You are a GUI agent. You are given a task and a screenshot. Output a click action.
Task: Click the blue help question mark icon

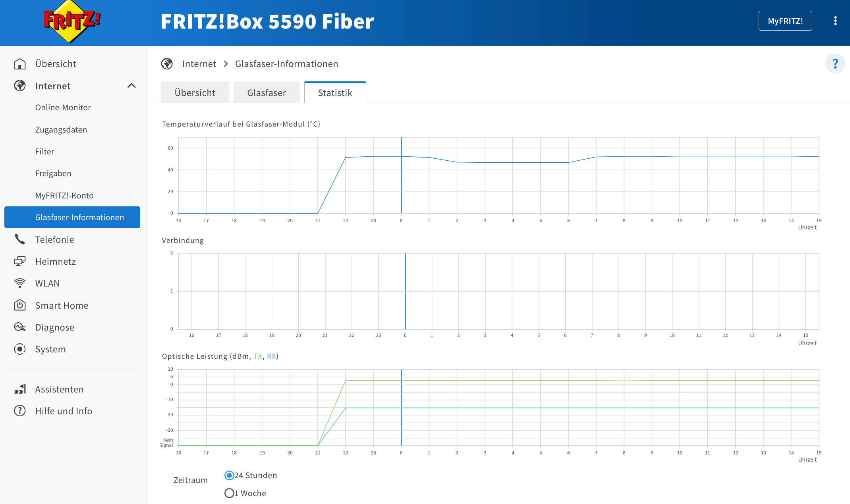[x=835, y=63]
